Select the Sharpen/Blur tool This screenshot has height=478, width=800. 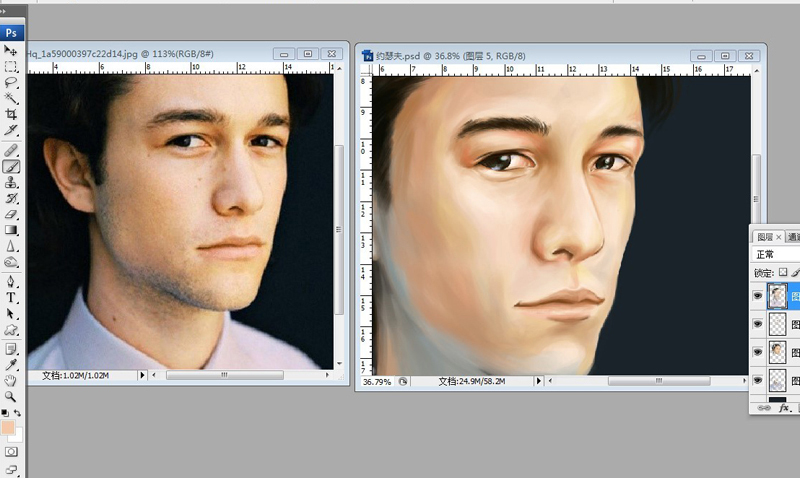tap(10, 246)
